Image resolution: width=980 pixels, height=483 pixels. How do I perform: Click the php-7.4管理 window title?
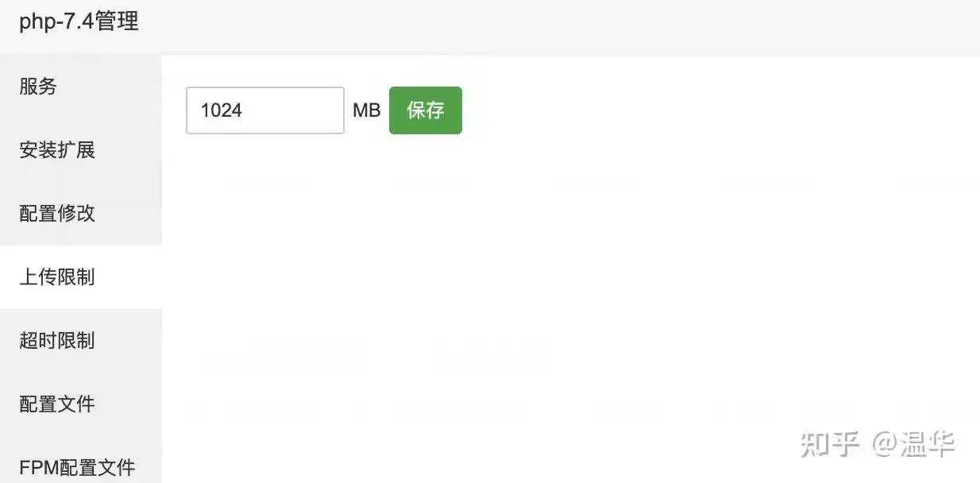(x=79, y=22)
